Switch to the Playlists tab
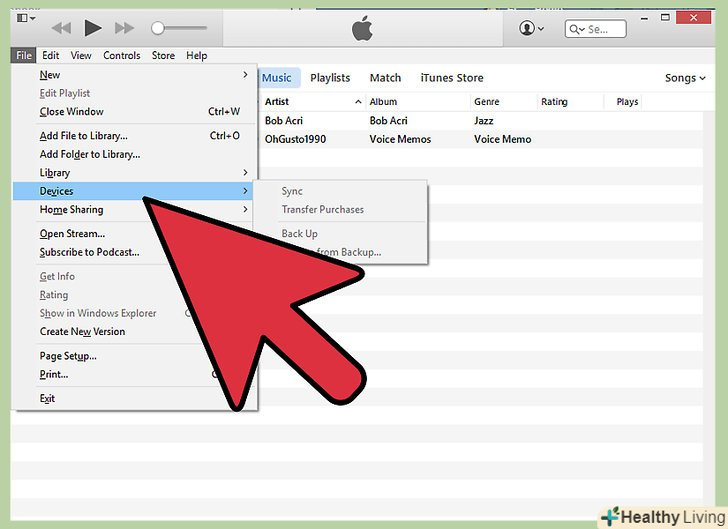This screenshot has width=728, height=529. 330,78
